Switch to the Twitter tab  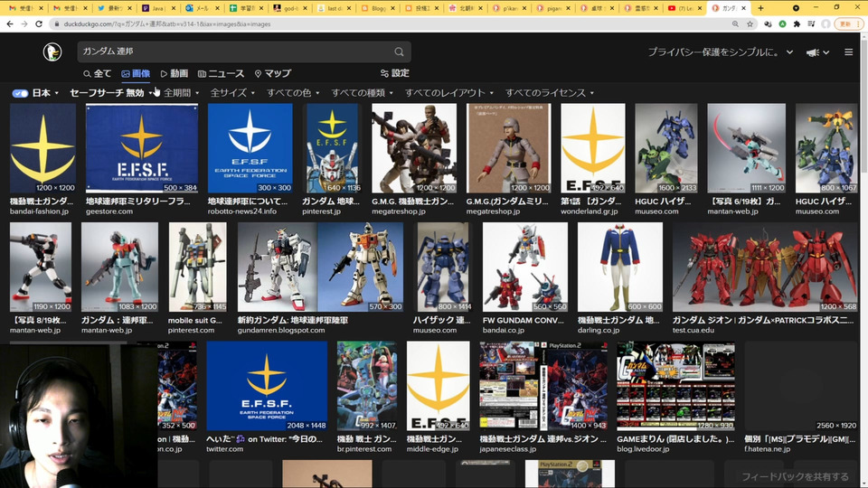coord(114,8)
